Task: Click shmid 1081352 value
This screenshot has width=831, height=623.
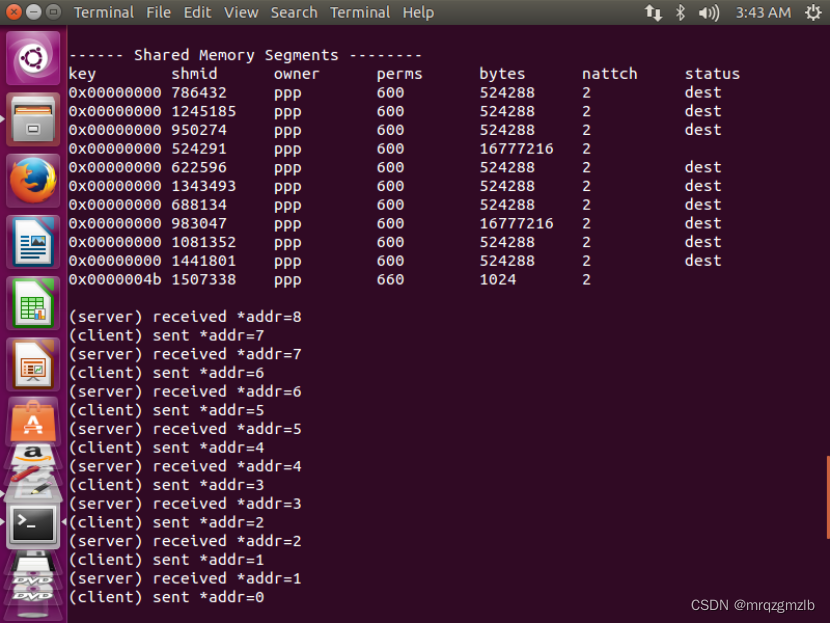Action: pos(204,242)
